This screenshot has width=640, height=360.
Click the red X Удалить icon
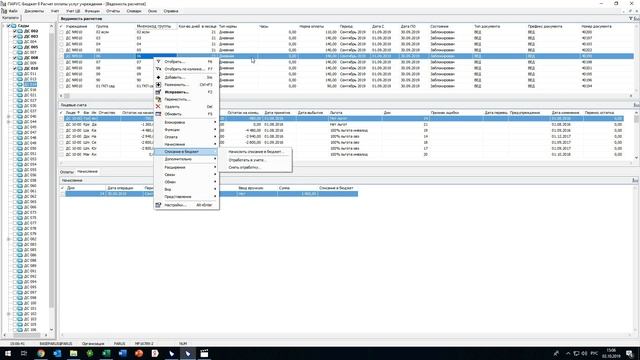158,107
